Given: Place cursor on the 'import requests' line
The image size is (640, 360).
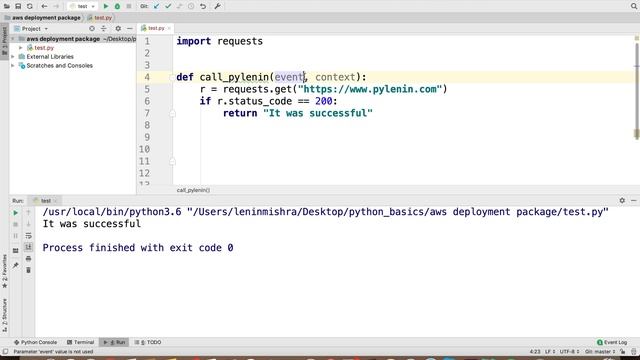Looking at the screenshot, I should coord(220,41).
